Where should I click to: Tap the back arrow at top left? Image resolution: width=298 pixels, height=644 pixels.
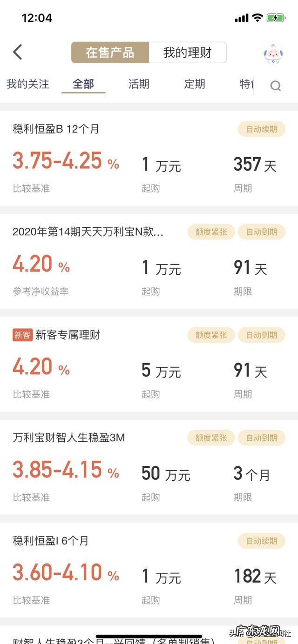[x=18, y=52]
